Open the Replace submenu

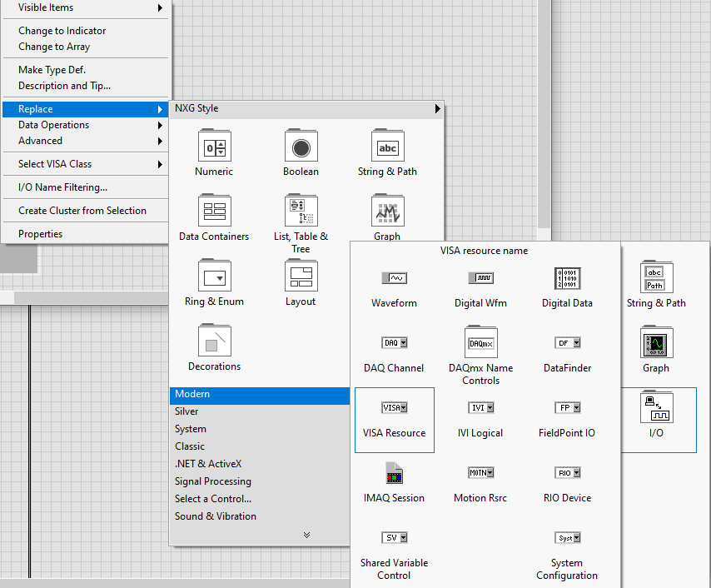[85, 109]
